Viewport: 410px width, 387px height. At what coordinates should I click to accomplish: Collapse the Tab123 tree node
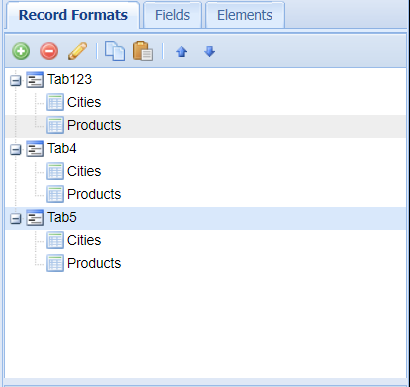click(x=16, y=80)
